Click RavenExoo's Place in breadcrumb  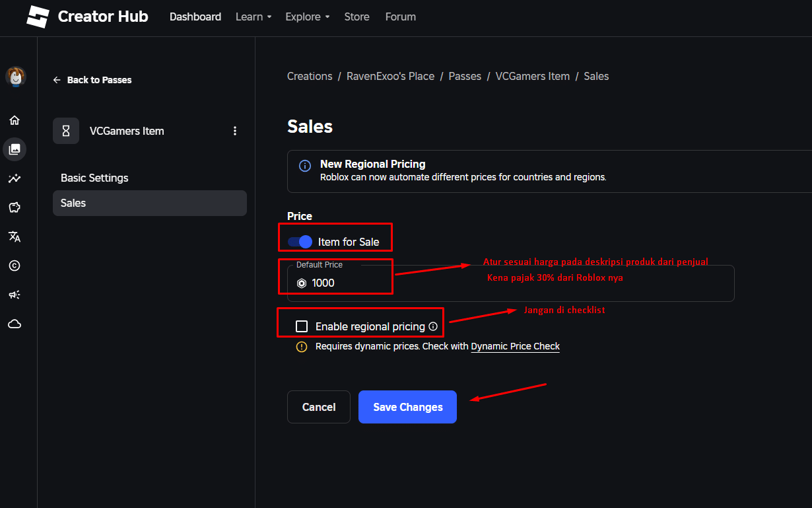(390, 76)
